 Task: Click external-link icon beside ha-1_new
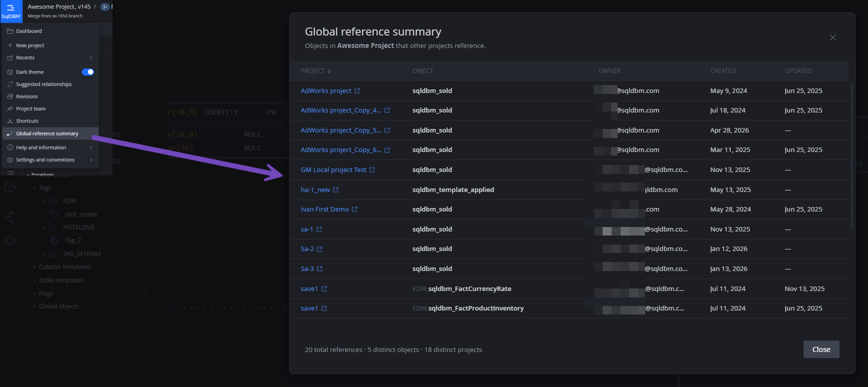(x=335, y=190)
